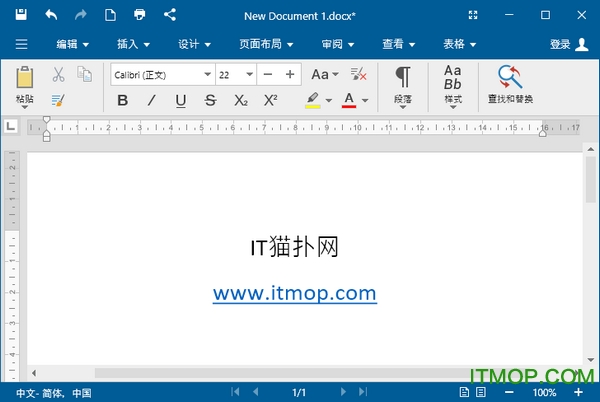
Task: Apply red font color
Action: click(x=349, y=100)
